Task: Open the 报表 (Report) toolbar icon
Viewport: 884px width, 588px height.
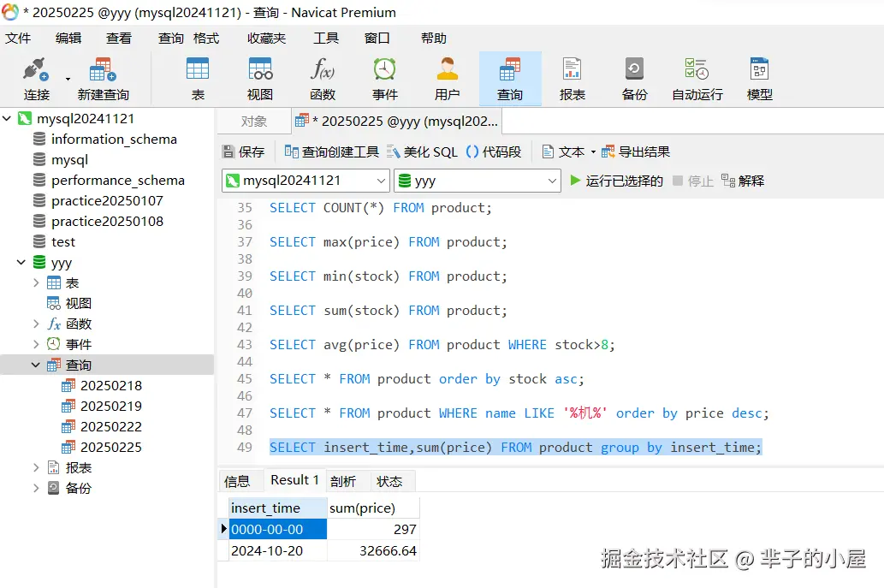Action: 573,79
